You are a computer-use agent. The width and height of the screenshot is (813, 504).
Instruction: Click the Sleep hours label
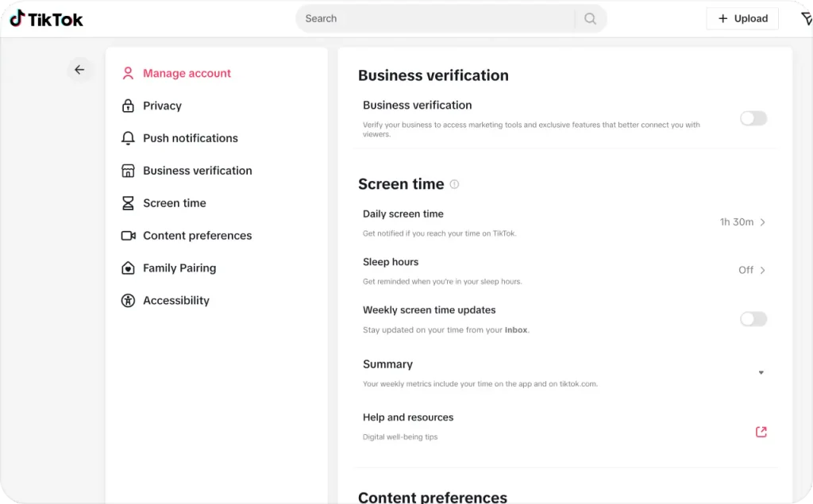pos(391,262)
